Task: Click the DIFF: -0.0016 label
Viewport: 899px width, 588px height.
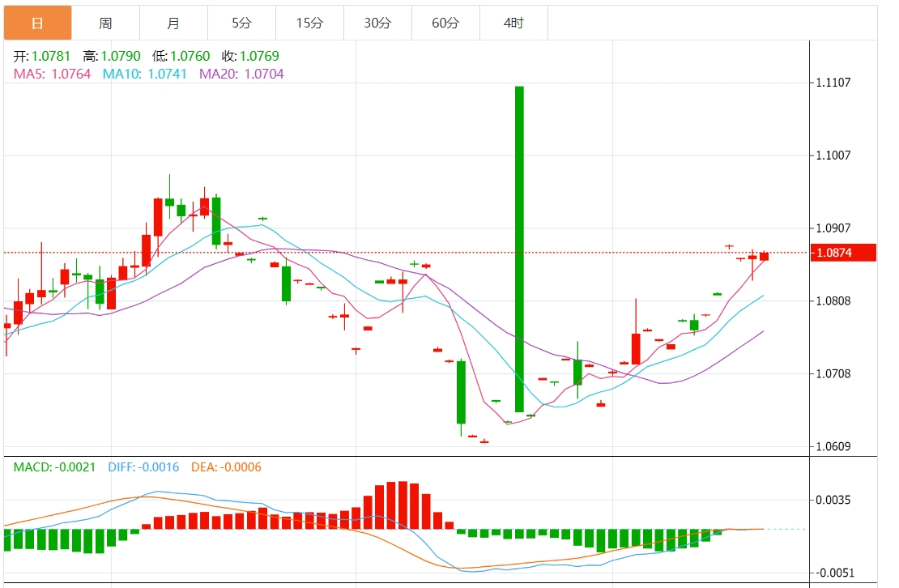Action: (143, 467)
